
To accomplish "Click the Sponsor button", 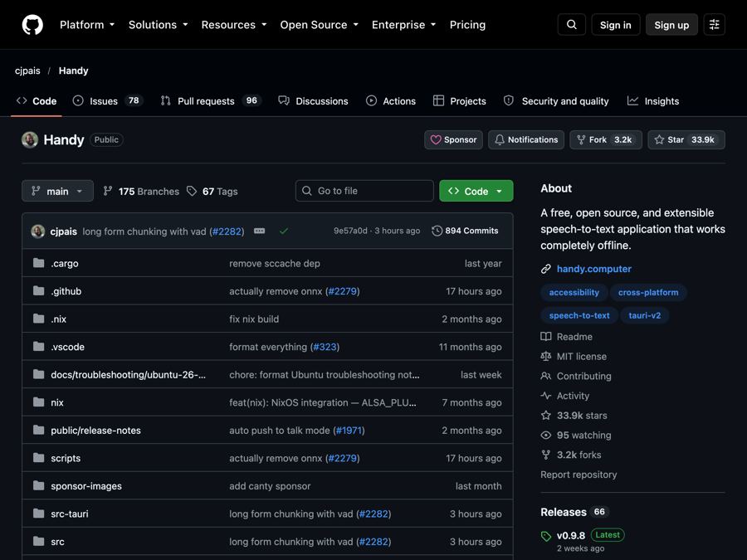I will pos(453,140).
